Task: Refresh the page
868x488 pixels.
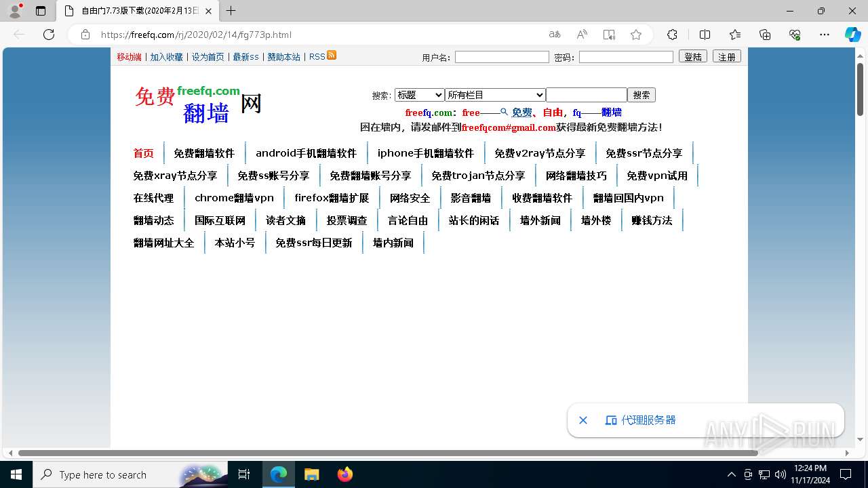Action: click(49, 35)
